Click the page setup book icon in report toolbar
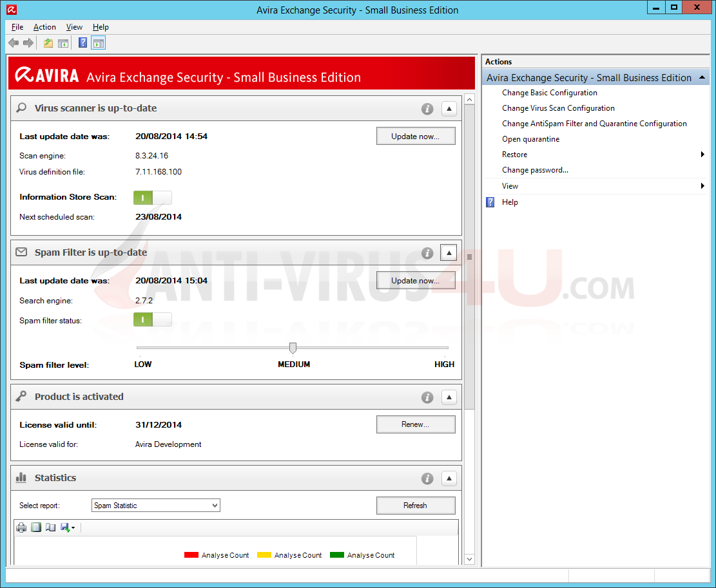The image size is (716, 588). tap(50, 527)
